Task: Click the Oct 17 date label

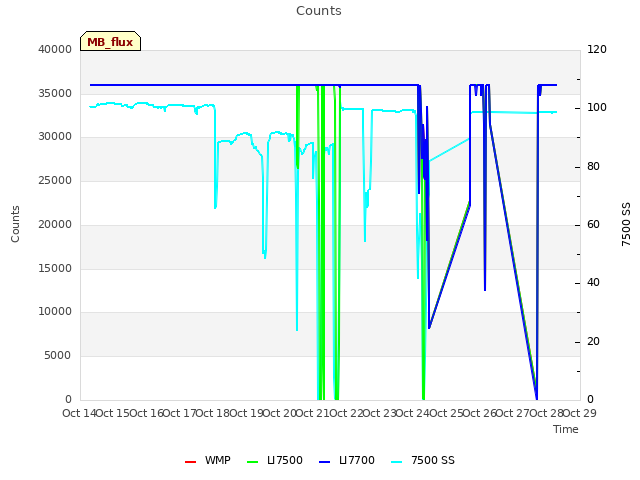Action: 179,413
